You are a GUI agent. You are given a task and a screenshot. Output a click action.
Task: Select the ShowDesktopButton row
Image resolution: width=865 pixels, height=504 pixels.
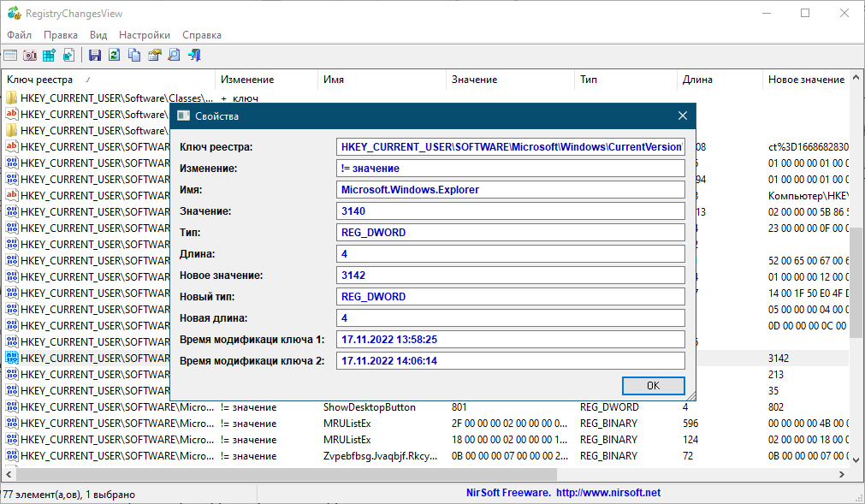(369, 407)
